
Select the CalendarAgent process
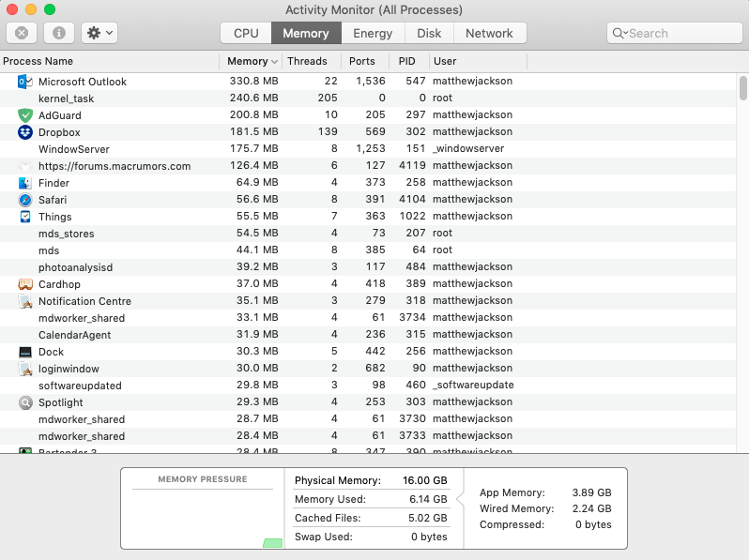(74, 335)
